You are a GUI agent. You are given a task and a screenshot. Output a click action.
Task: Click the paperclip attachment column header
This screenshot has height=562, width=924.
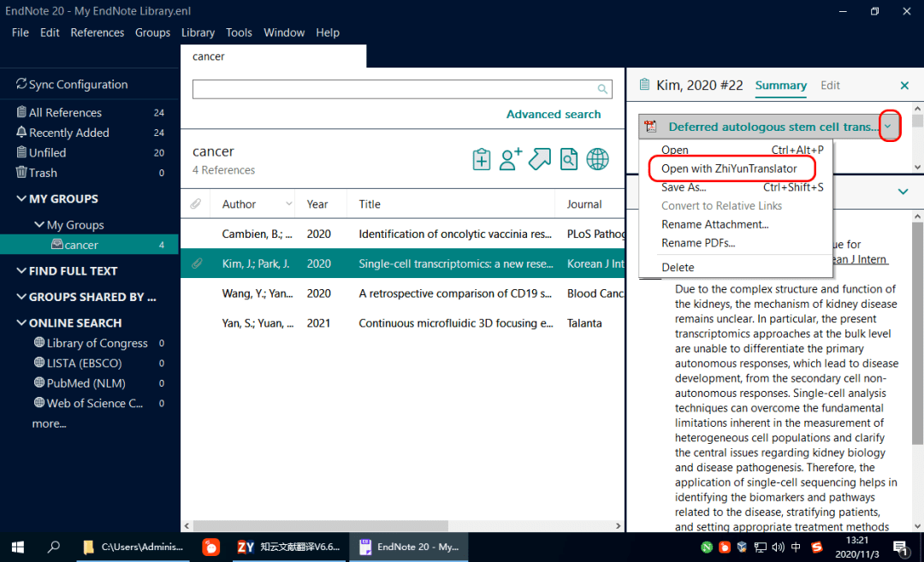tap(196, 204)
